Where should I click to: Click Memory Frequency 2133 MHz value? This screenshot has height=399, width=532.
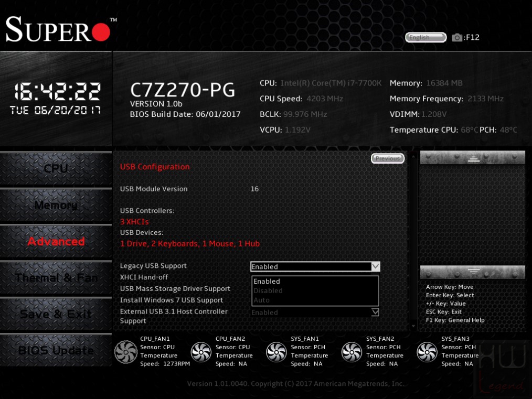(x=485, y=99)
